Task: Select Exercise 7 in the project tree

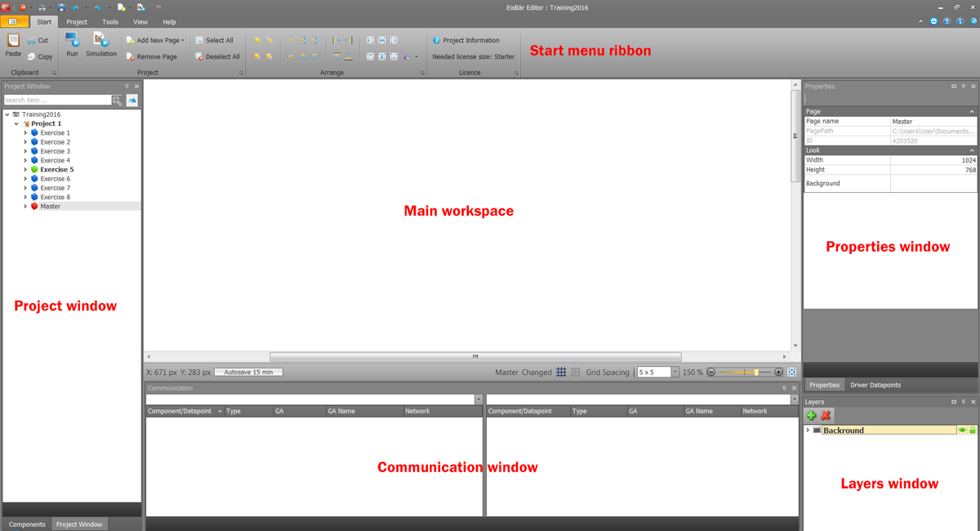Action: (56, 188)
